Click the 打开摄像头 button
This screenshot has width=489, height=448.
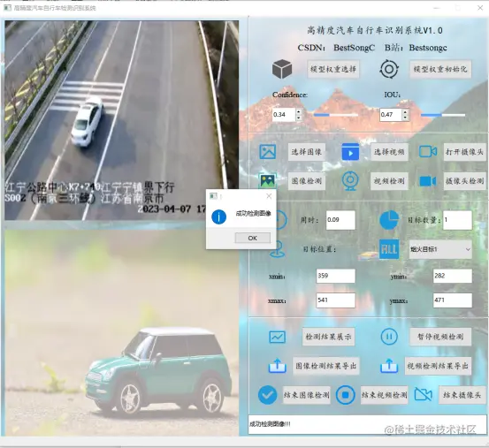[465, 152]
